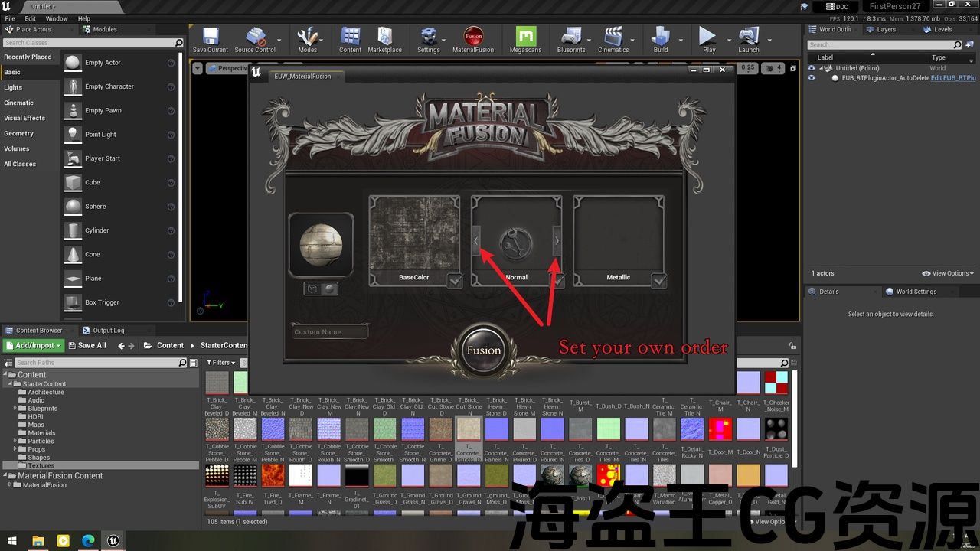
Task: Open the Cinematics toolbar icon
Action: (612, 37)
